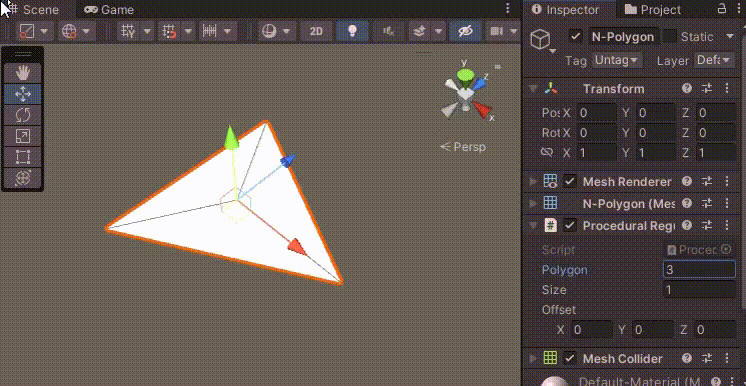Expand the N-Polygon Mesh Filter component
This screenshot has width=746, height=386.
click(533, 203)
